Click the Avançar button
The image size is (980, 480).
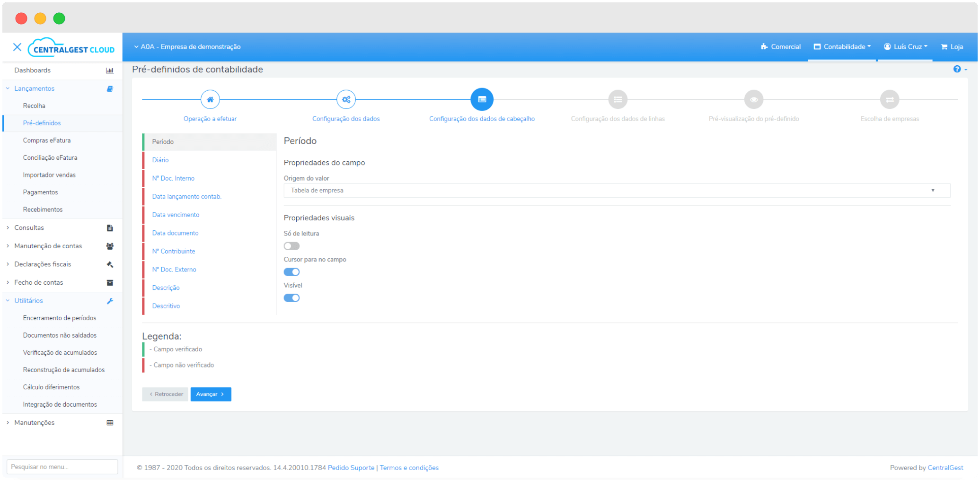[211, 394]
